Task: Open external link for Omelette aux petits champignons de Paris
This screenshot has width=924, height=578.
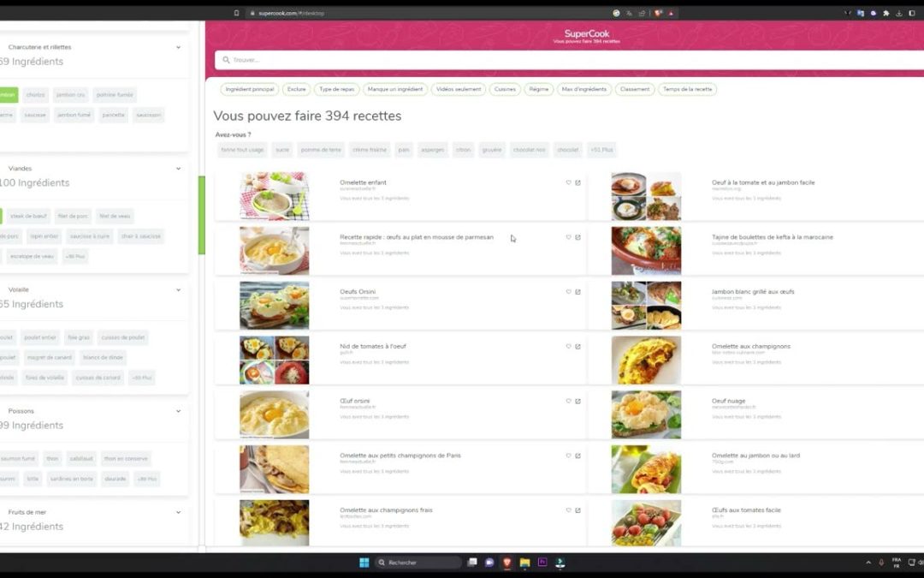Action: click(x=577, y=456)
